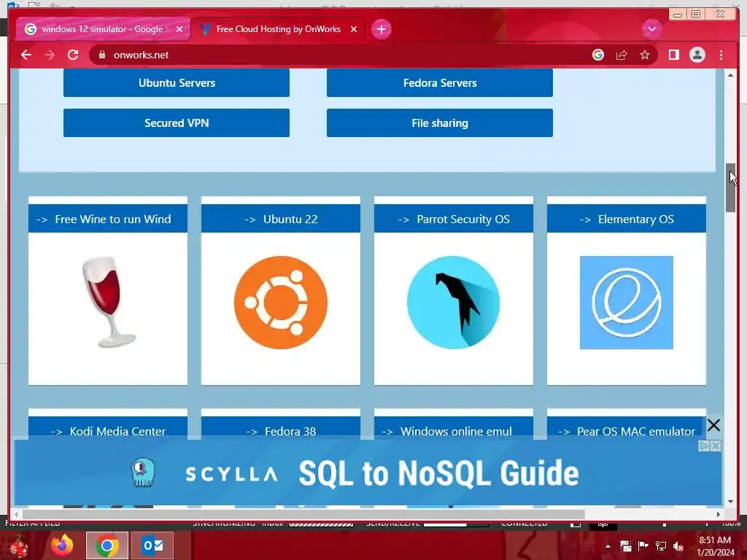Screen dimensions: 747x560
Task: Click the Scylla monster mascot logo
Action: [144, 472]
